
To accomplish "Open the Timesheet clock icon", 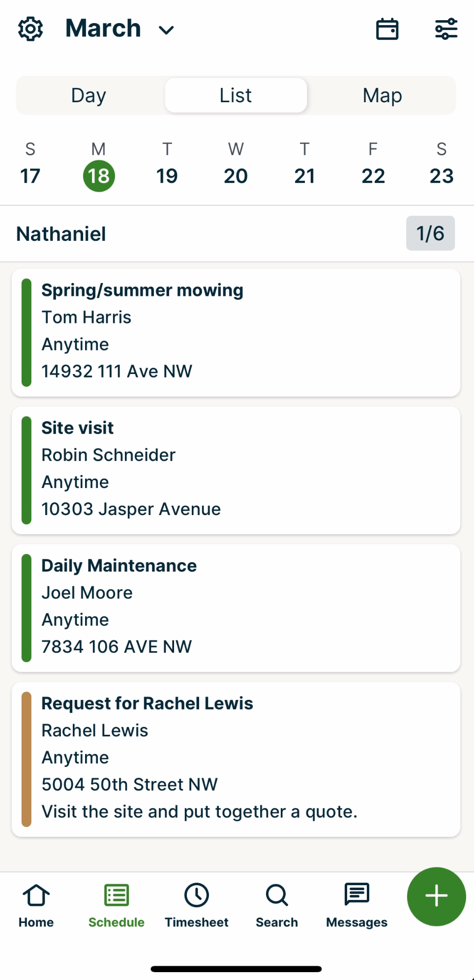I will point(197,904).
